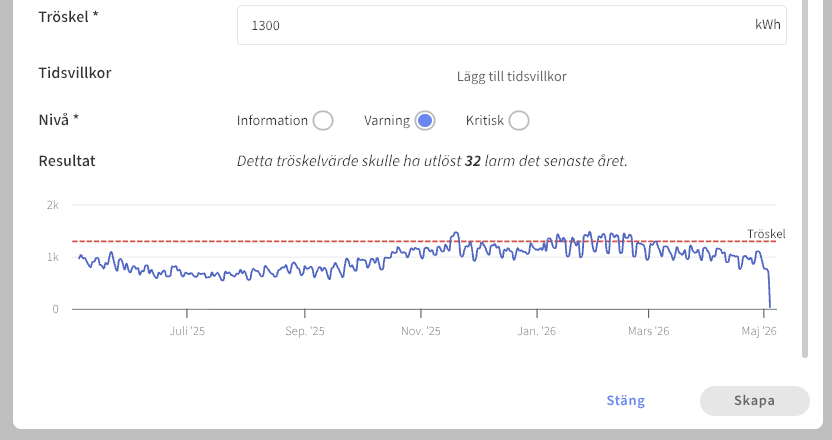Screen dimensions: 832x440
Task: Click the consumption peak near December on chart
Action: (455, 234)
